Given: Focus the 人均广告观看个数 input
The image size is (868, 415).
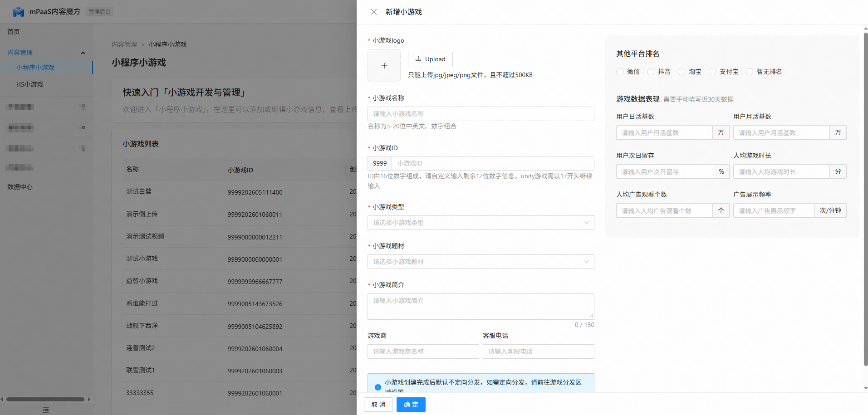Looking at the screenshot, I should point(664,211).
